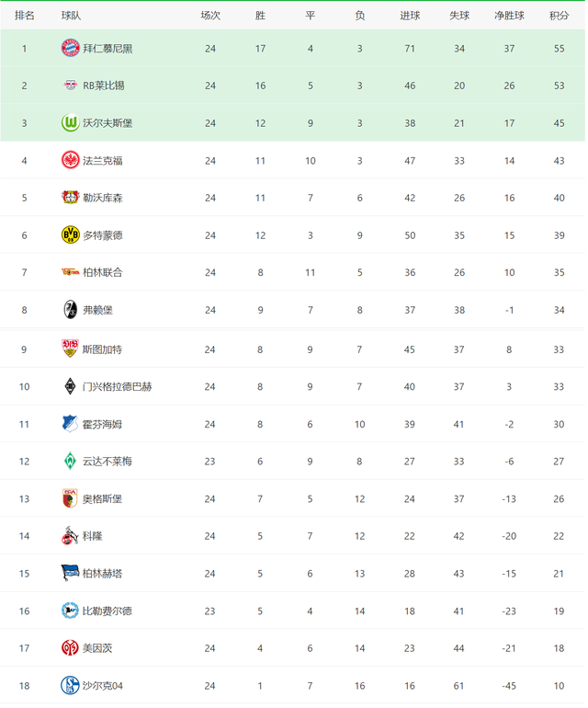Select the 弗赖堡 team name
588x708 pixels.
coord(97,310)
